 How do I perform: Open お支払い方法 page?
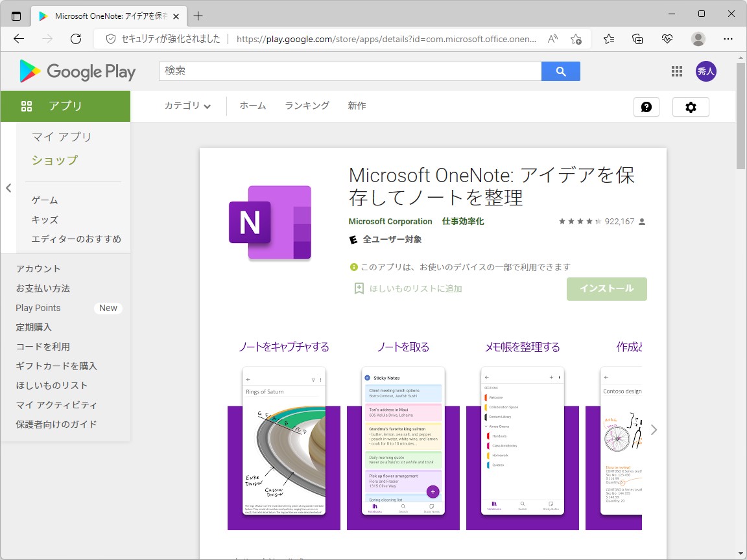[43, 288]
